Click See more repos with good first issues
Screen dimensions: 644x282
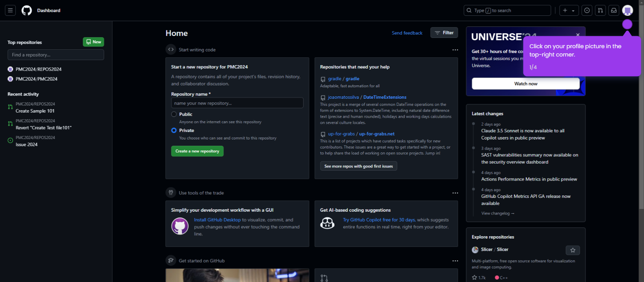click(358, 166)
